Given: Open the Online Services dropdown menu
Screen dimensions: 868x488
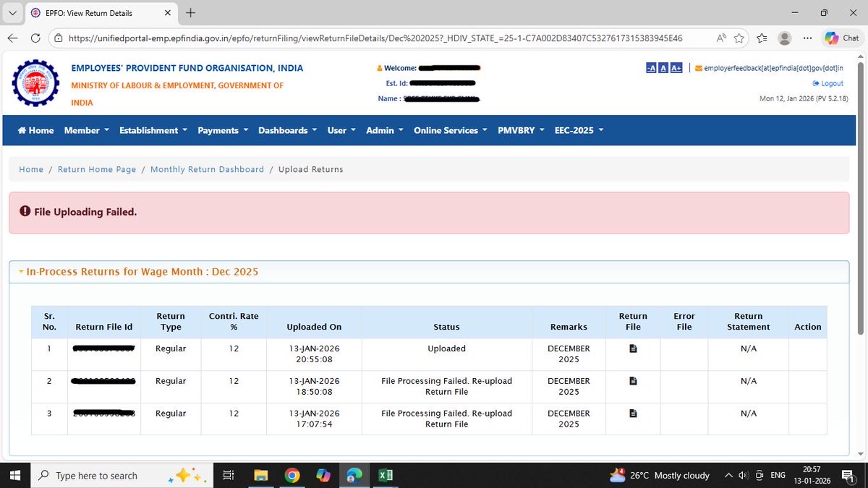Looking at the screenshot, I should click(x=451, y=130).
